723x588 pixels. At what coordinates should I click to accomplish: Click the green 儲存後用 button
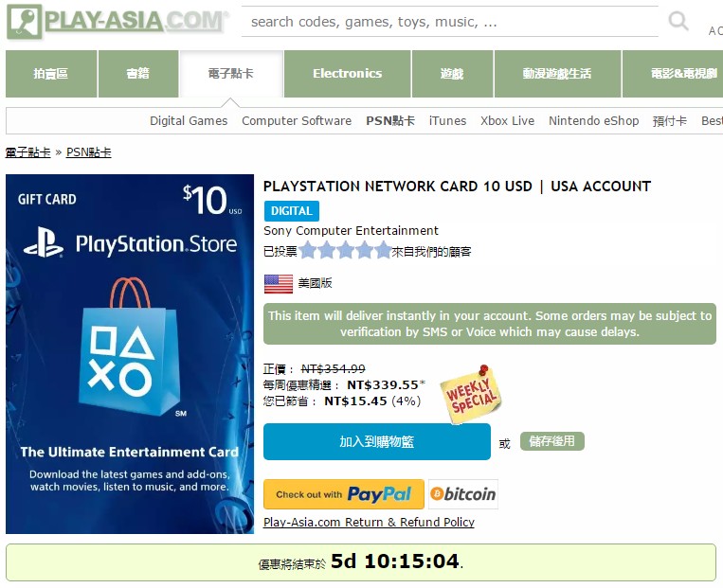pyautogui.click(x=551, y=441)
